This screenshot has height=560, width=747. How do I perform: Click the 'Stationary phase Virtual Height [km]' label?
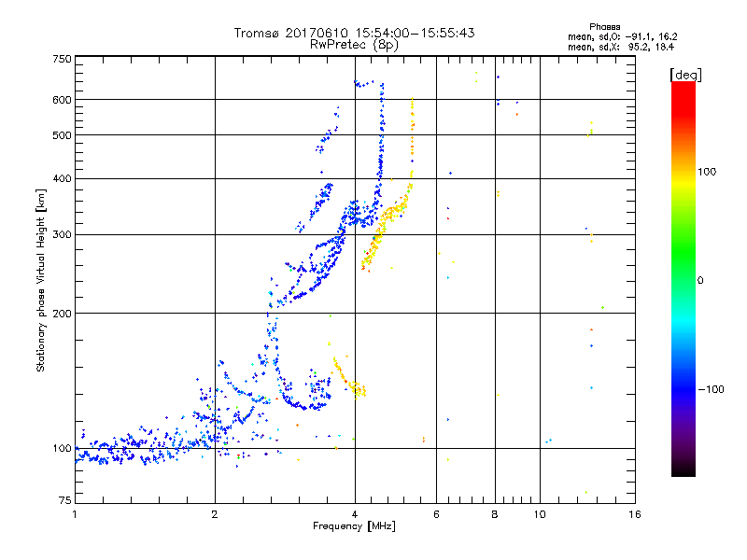pos(41,281)
